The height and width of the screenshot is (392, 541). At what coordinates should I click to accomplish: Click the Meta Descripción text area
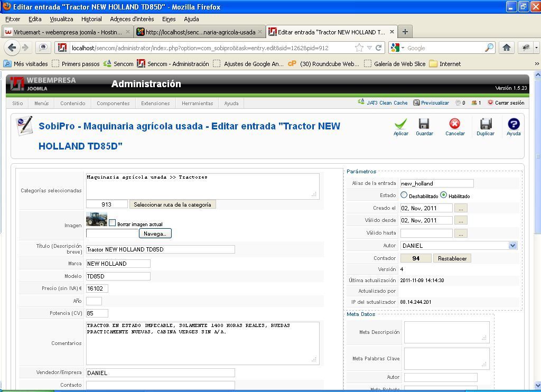(x=446, y=332)
